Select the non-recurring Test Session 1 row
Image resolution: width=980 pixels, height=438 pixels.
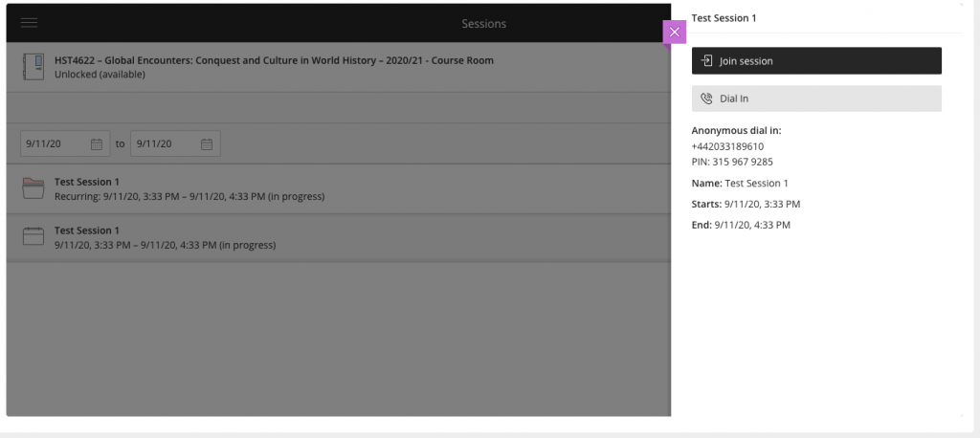pyautogui.click(x=338, y=237)
